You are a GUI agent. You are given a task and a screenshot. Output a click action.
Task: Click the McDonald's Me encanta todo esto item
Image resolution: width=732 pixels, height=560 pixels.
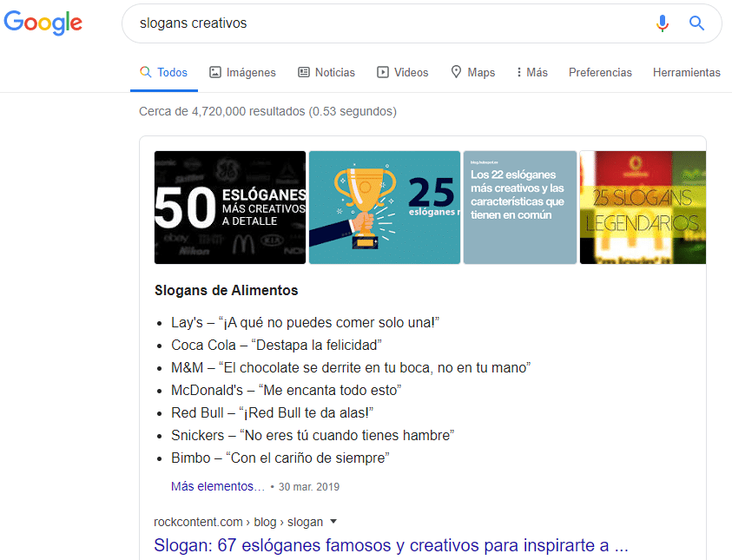click(x=287, y=390)
